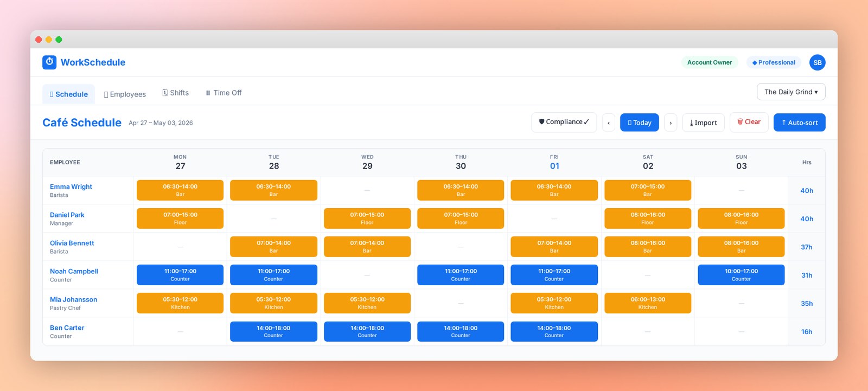The width and height of the screenshot is (868, 391).
Task: Open Noah Campbell's Thursday 11:00–17:00 shift
Action: (x=461, y=275)
